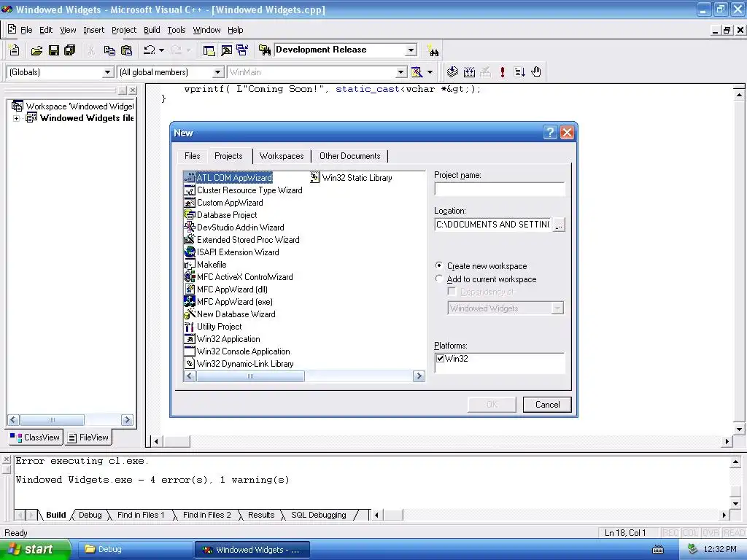This screenshot has height=560, width=747.
Task: Open the WizardBar actions dropdown arrow
Action: (x=430, y=72)
